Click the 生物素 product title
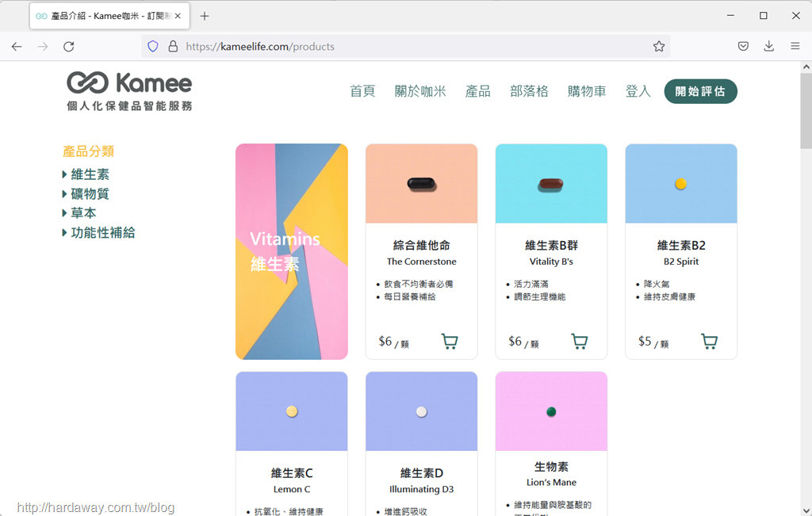Viewport: 812px width, 516px height. 551,467
